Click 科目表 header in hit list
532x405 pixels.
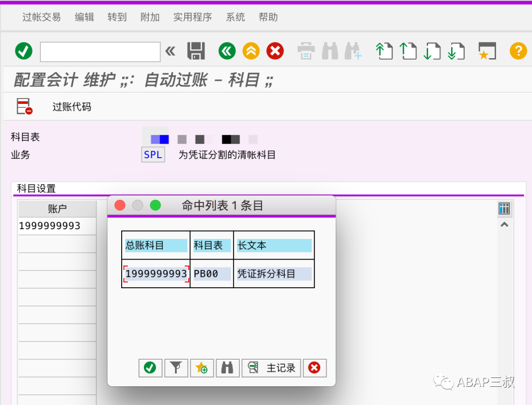[212, 245]
